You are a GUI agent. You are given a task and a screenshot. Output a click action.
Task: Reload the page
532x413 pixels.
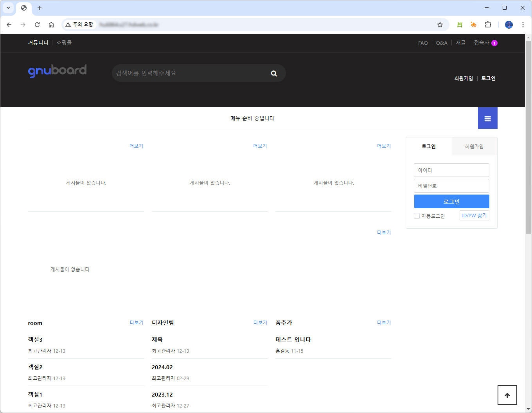pos(37,25)
